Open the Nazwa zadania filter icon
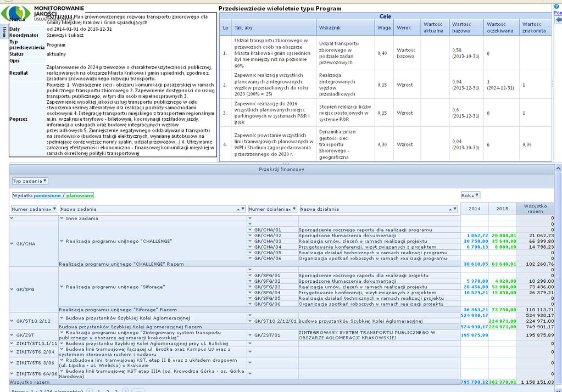562x392 pixels. pos(243,209)
